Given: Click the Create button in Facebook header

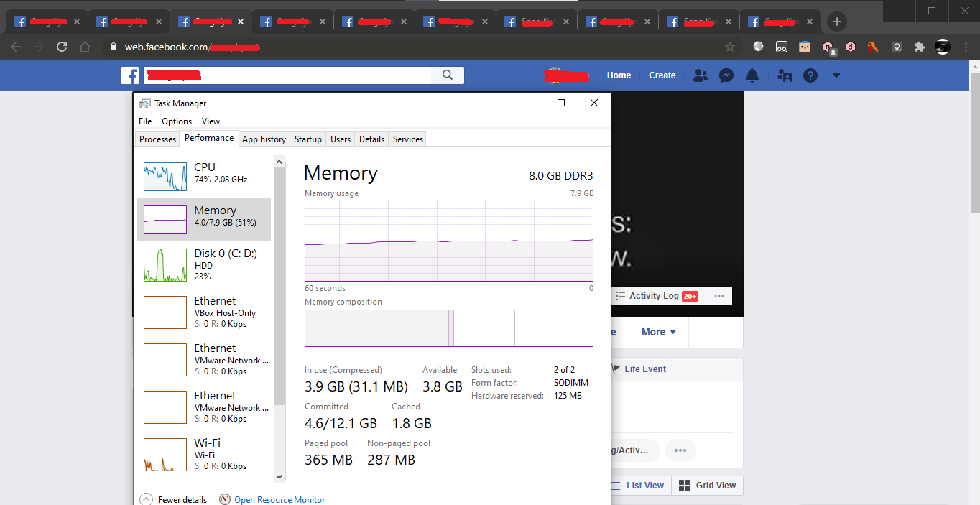Looking at the screenshot, I should coord(662,75).
